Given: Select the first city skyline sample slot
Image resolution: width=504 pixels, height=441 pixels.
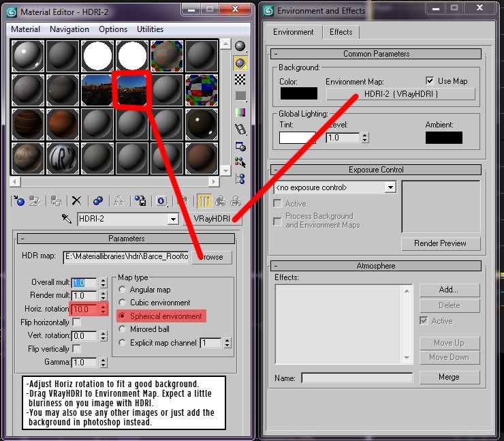Looking at the screenshot, I should (97, 90).
